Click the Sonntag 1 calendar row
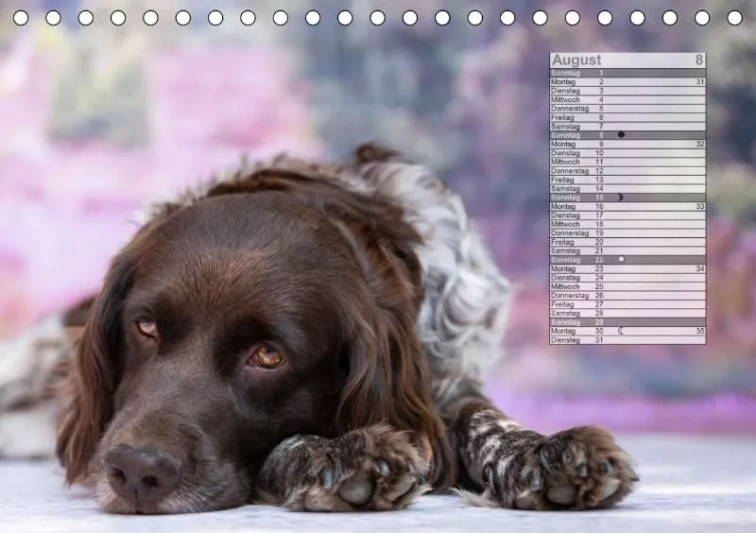 pyautogui.click(x=627, y=73)
